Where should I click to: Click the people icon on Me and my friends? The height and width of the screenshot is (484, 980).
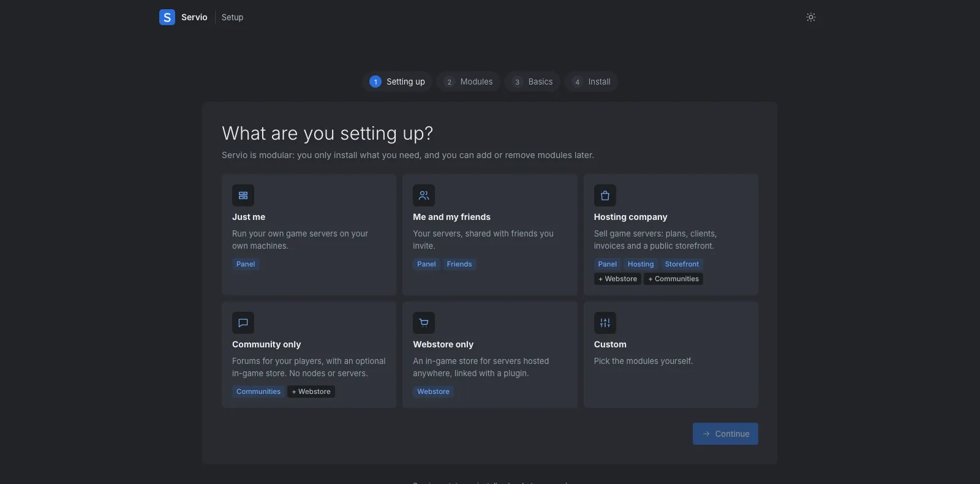click(x=424, y=195)
